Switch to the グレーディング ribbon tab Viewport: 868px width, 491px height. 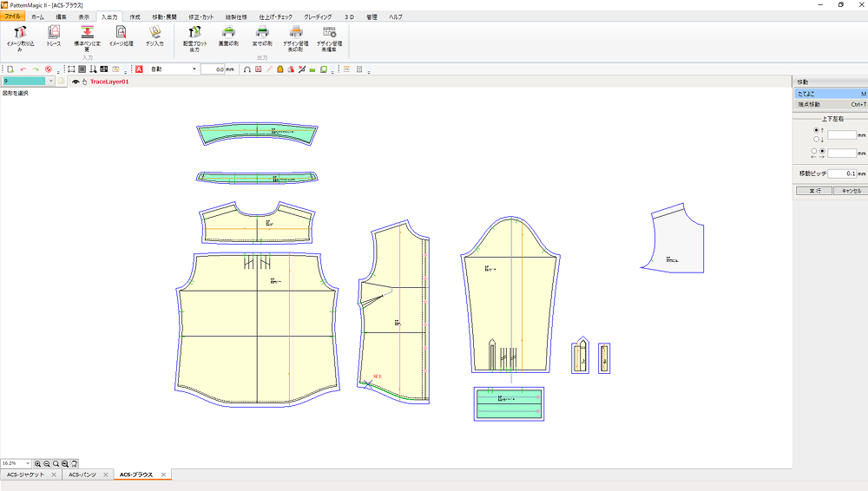(317, 16)
